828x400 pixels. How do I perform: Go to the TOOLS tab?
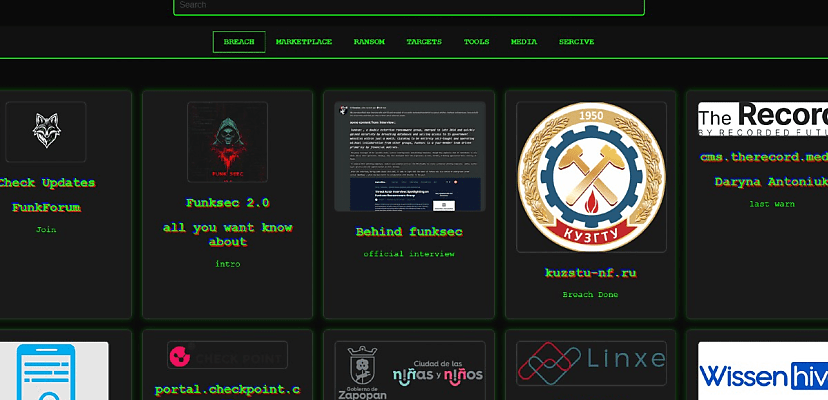click(476, 42)
